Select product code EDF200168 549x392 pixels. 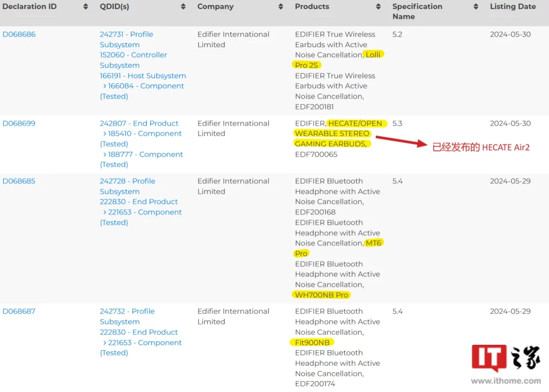(x=315, y=212)
